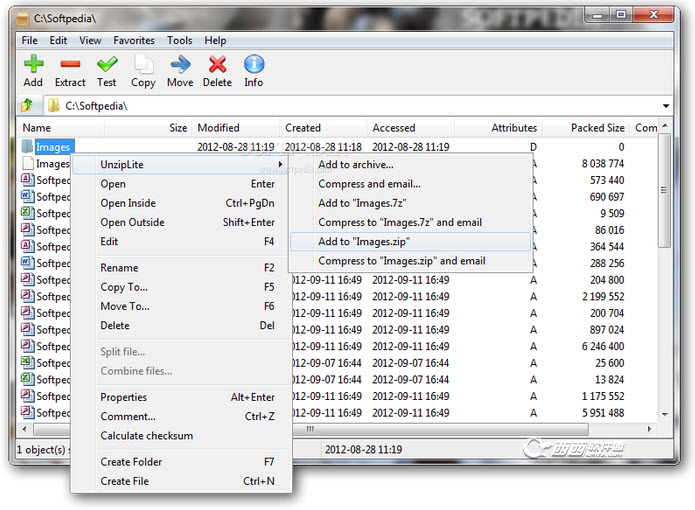
Task: Open the Favorites menu
Action: point(134,41)
